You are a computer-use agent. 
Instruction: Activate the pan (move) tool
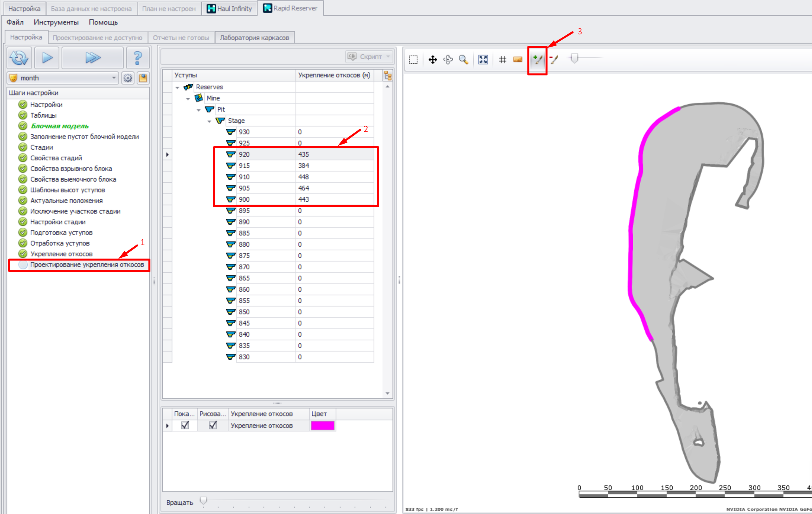click(x=433, y=60)
